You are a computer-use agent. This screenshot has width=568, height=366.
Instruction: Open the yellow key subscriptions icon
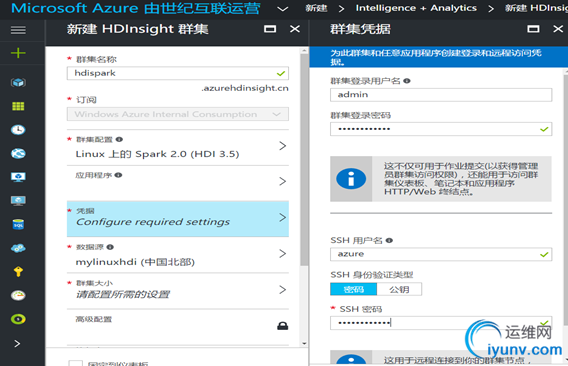[x=18, y=271]
